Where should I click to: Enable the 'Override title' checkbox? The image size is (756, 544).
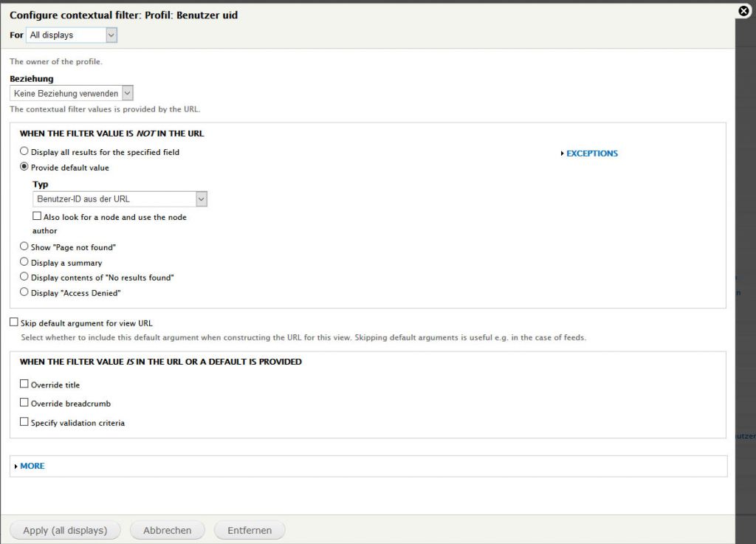tap(24, 384)
